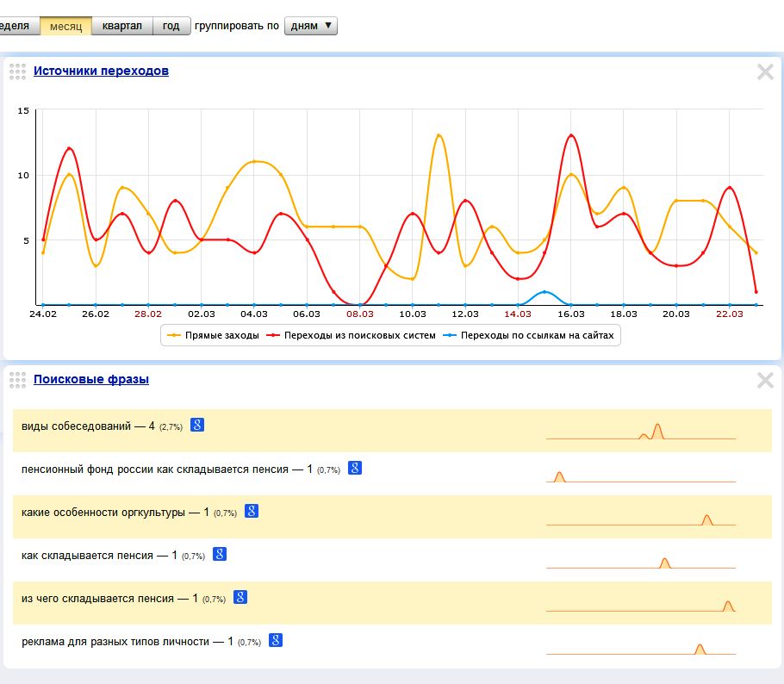Open the Источники переходов report link
Image resolution: width=784 pixels, height=684 pixels.
pos(101,71)
